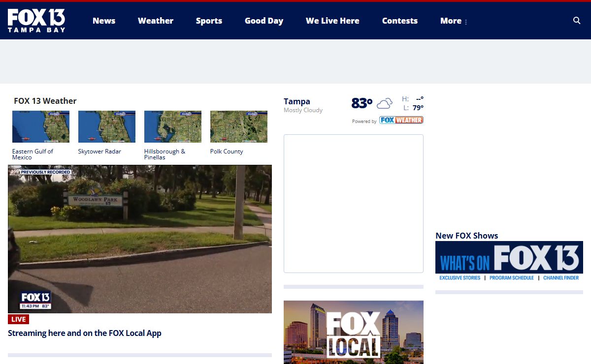The width and height of the screenshot is (591, 364).
Task: Select We Live Here in navigation
Action: tap(332, 21)
